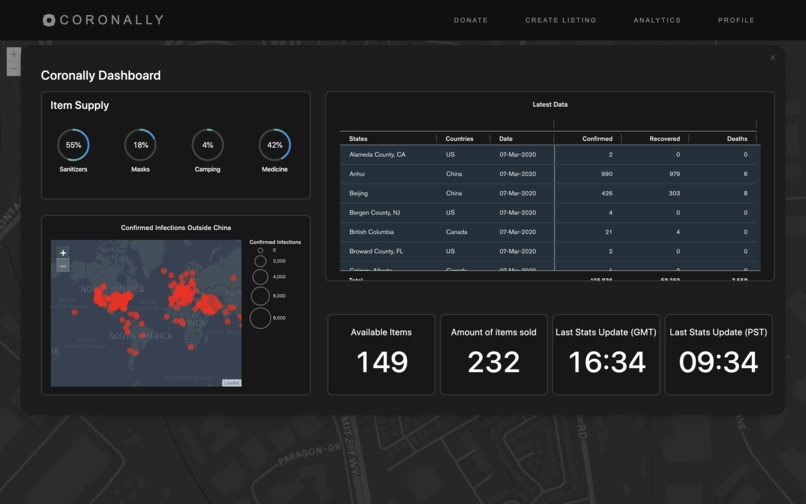The height and width of the screenshot is (504, 806).
Task: Sort table by Date column header
Action: pyautogui.click(x=506, y=138)
